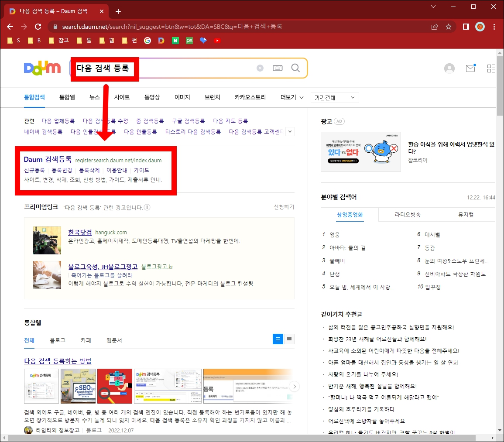The image size is (504, 442).
Task: Close the Daum 검색 browser tab
Action: (x=102, y=11)
